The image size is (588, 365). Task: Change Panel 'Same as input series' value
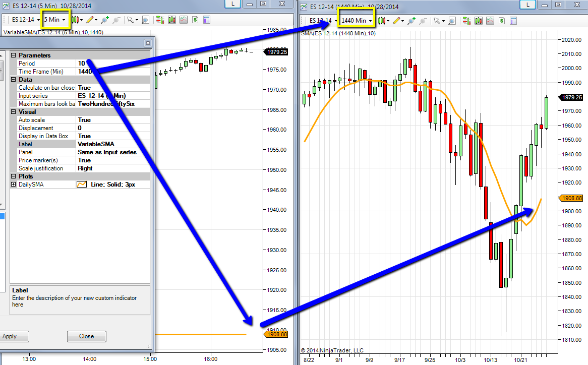coord(113,152)
